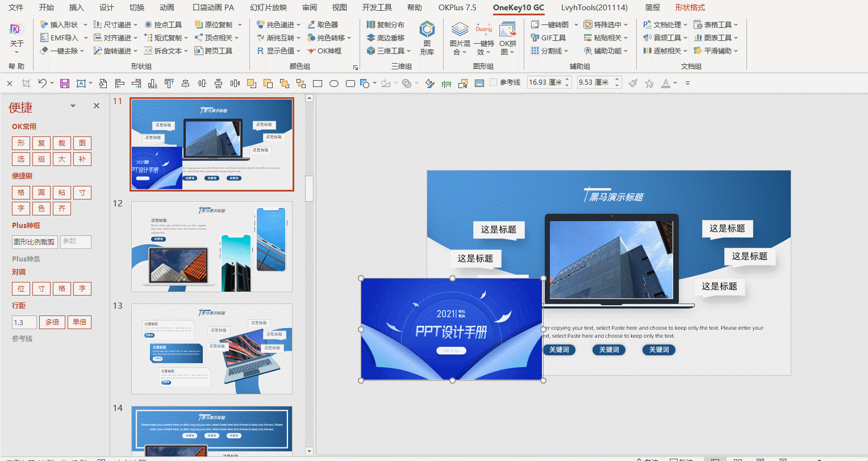
Task: Expand 颜色组 dialog launcher
Action: coord(356,67)
